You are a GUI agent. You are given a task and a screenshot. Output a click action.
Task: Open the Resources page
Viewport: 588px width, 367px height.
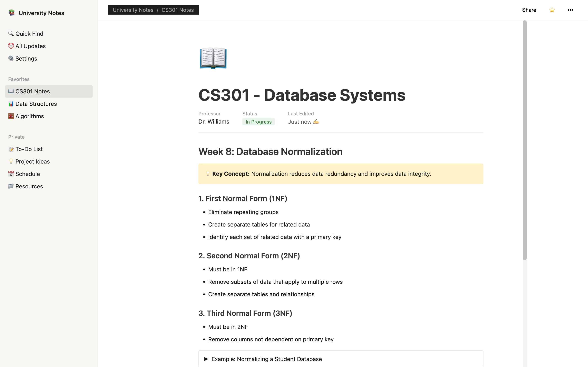point(29,186)
